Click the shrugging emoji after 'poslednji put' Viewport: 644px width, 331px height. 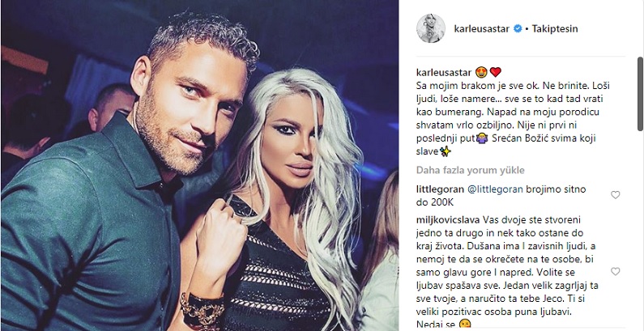tap(482, 138)
